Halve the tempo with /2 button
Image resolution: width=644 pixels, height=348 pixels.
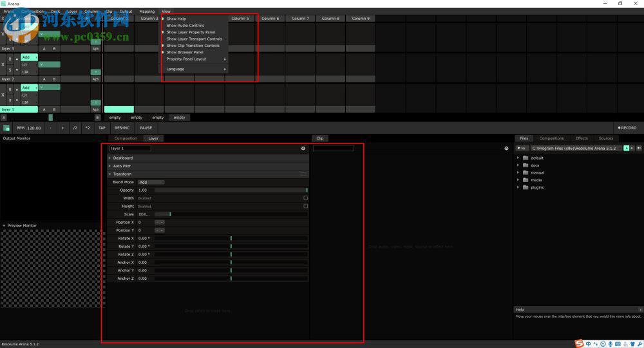(x=75, y=128)
